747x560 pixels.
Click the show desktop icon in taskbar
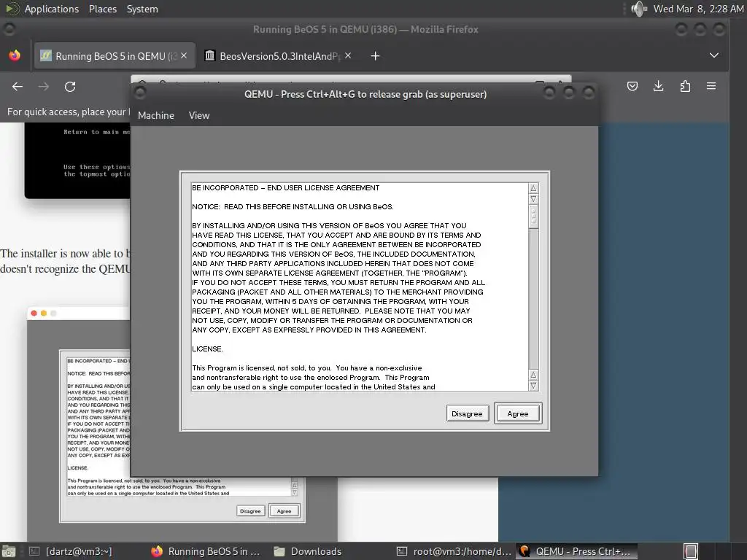[x=9, y=551]
